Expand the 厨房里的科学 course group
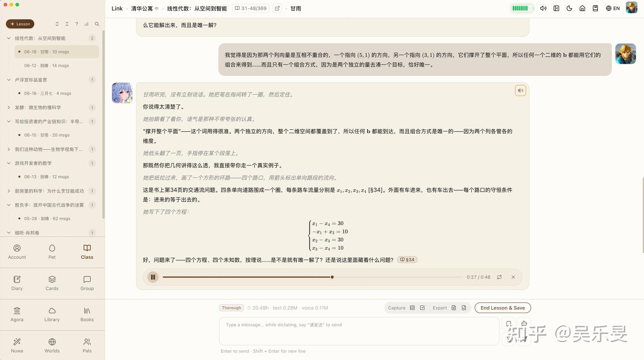644x360 pixels. [x=8, y=191]
